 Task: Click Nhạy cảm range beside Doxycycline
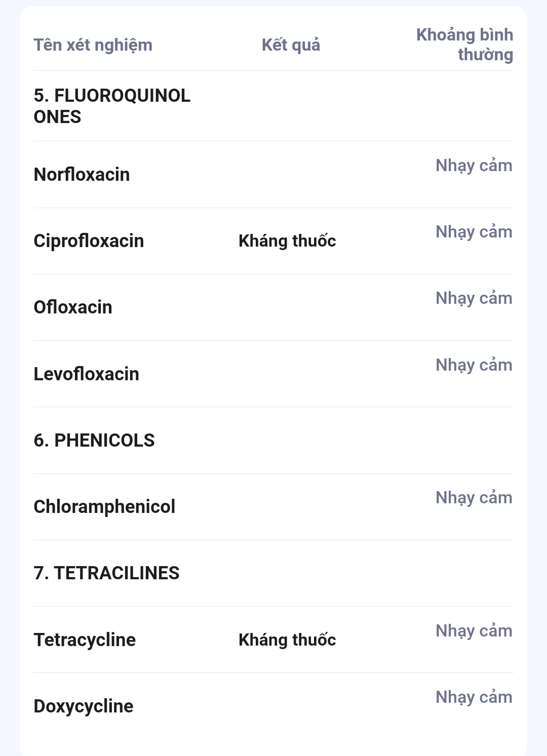pyautogui.click(x=474, y=697)
